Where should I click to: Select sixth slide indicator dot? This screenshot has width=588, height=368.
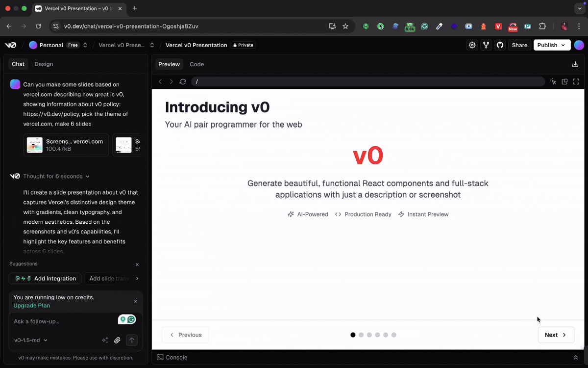(394, 335)
